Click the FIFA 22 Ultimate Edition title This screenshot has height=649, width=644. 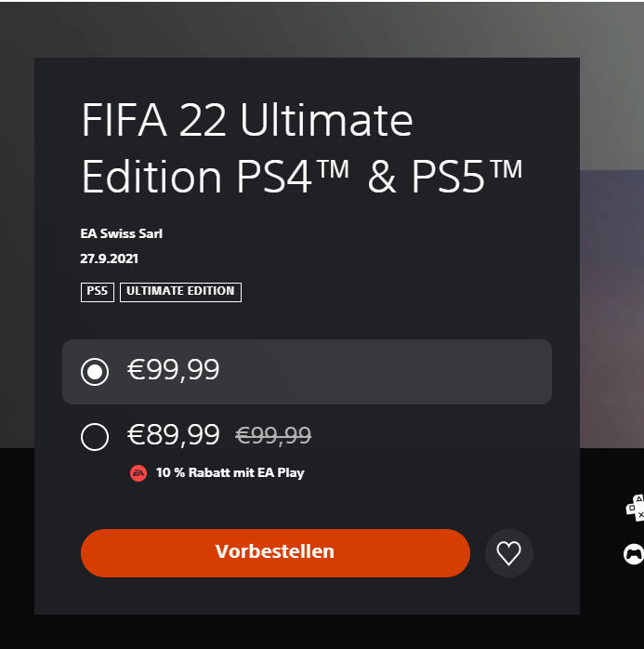(x=301, y=148)
